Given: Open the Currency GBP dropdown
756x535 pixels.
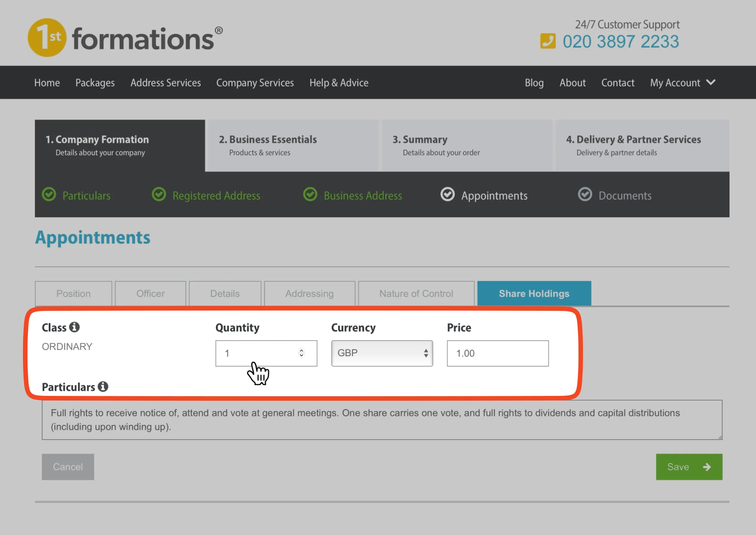Looking at the screenshot, I should click(x=382, y=353).
